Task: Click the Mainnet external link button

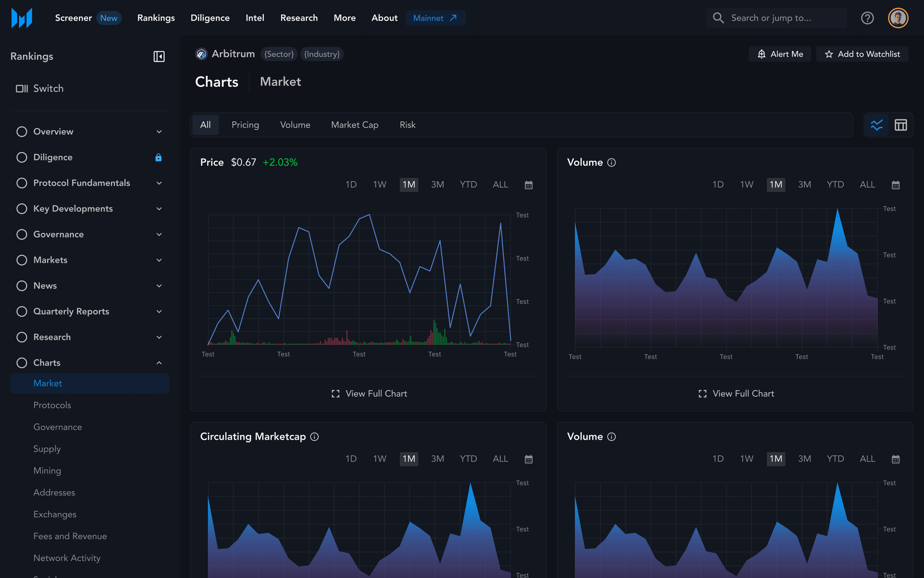Action: 435,18
